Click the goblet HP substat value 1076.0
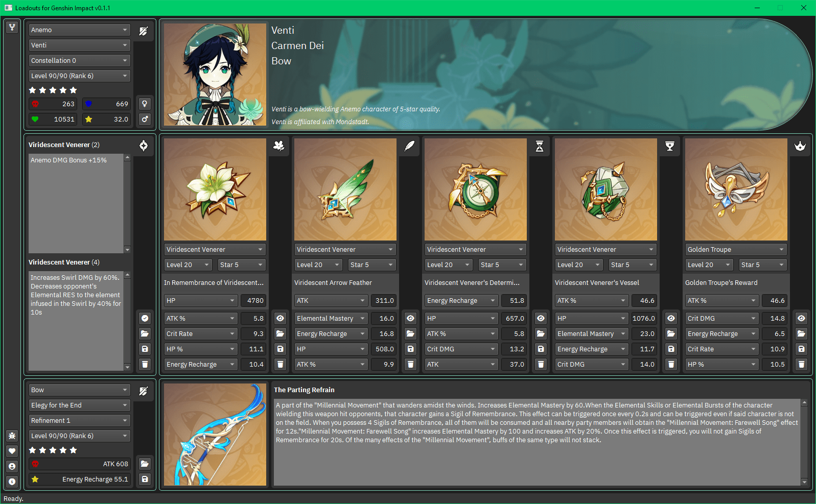816x504 pixels. pyautogui.click(x=644, y=318)
